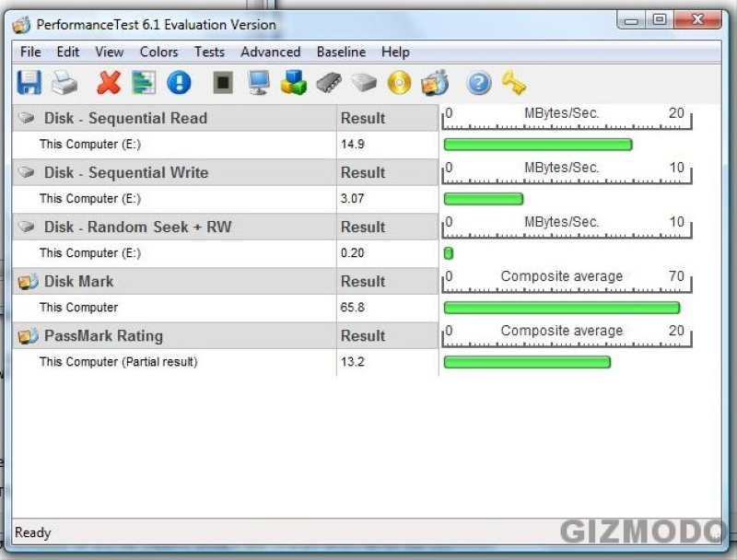This screenshot has height=560, width=737.
Task: Maximize the PerformanceTest window
Action: click(x=660, y=19)
